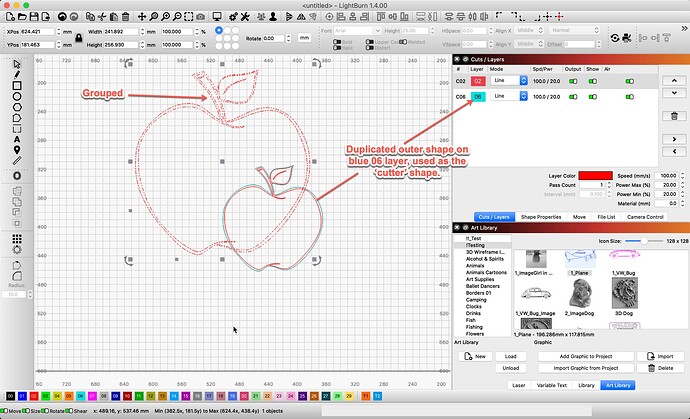Switch to the File List tab
The height and width of the screenshot is (419, 690).
coord(606,217)
